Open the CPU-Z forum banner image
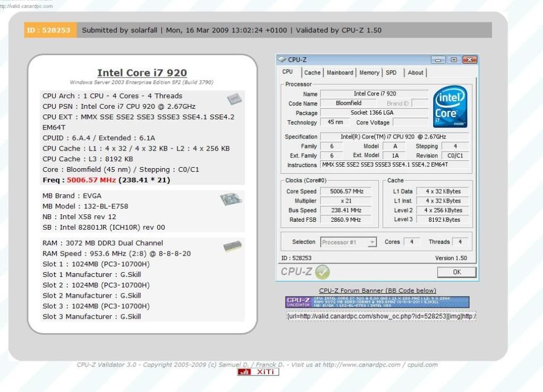The image size is (543, 392). pyautogui.click(x=377, y=302)
